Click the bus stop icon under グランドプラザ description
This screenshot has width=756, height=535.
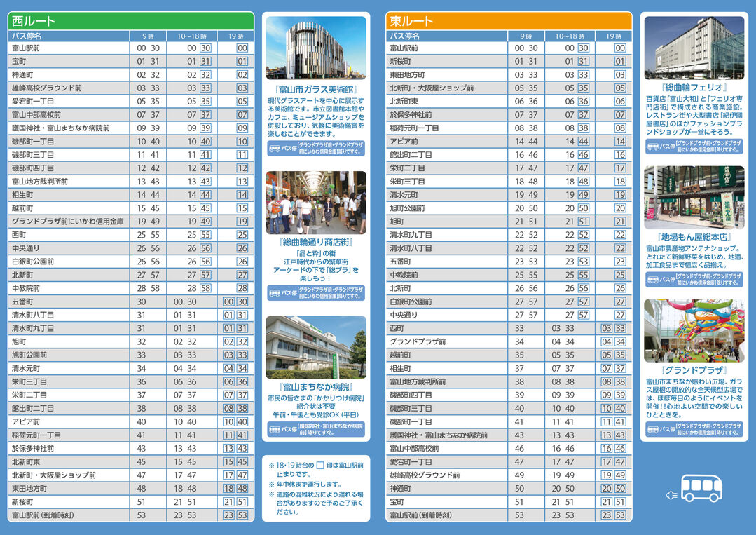652,429
